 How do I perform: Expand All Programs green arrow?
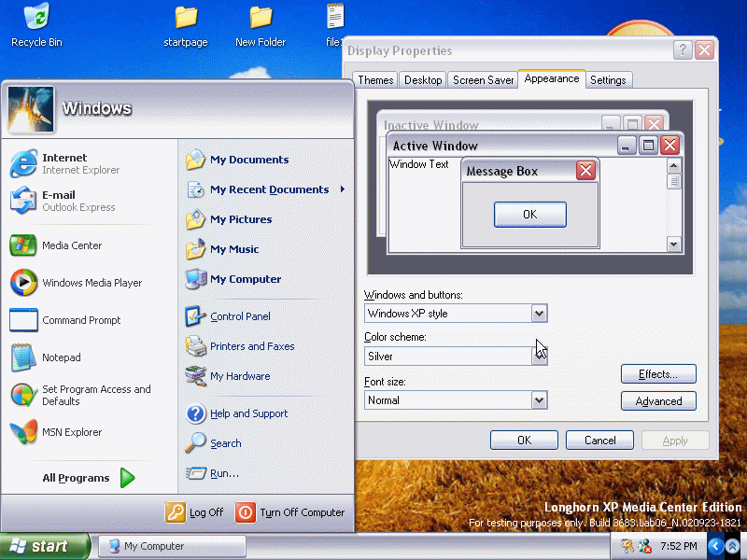(x=127, y=478)
